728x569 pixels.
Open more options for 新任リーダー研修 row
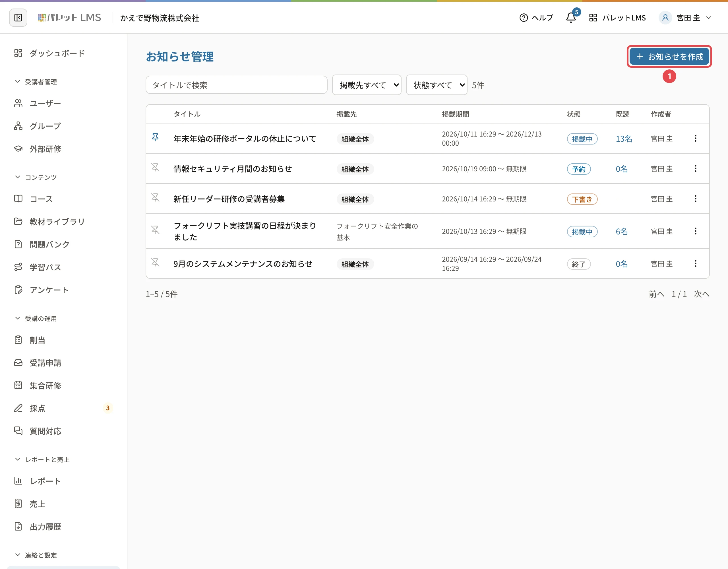click(695, 199)
